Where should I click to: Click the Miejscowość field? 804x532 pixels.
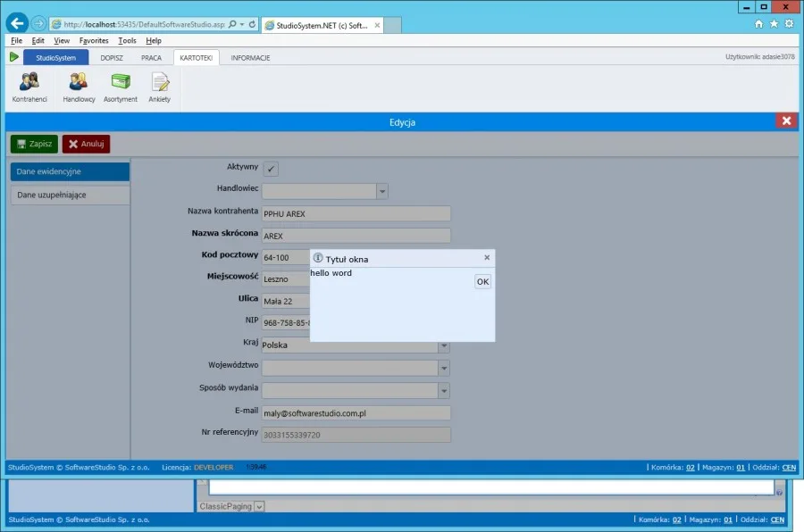pyautogui.click(x=286, y=278)
